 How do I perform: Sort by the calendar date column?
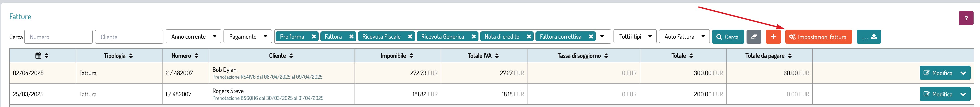coord(42,56)
